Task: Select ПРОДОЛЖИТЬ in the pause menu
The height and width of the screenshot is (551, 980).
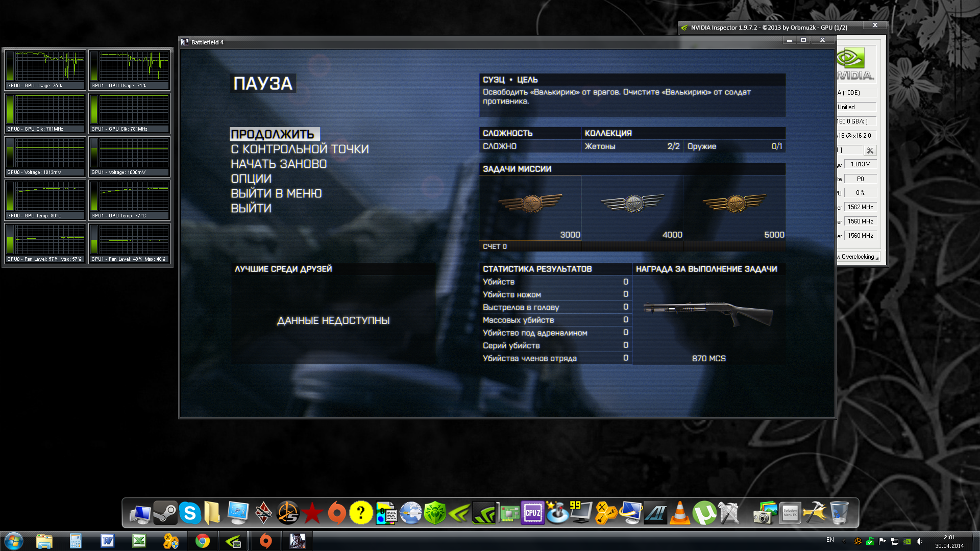Action: tap(275, 134)
